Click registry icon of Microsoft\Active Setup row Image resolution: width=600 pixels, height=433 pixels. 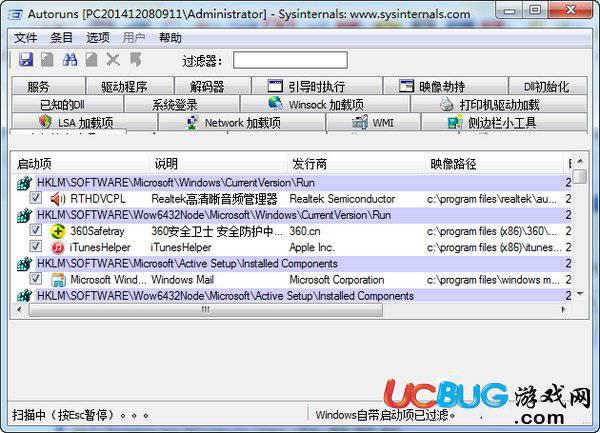point(24,264)
